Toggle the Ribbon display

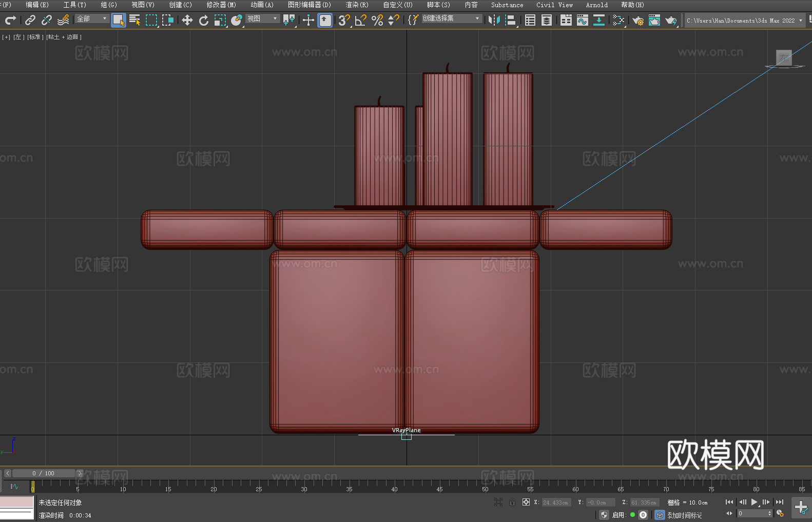pyautogui.click(x=566, y=20)
